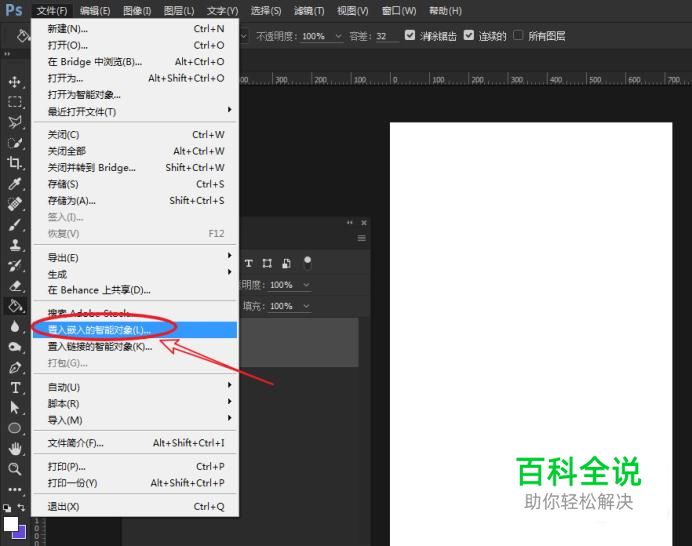Select the History Brush tool

pos(15,265)
